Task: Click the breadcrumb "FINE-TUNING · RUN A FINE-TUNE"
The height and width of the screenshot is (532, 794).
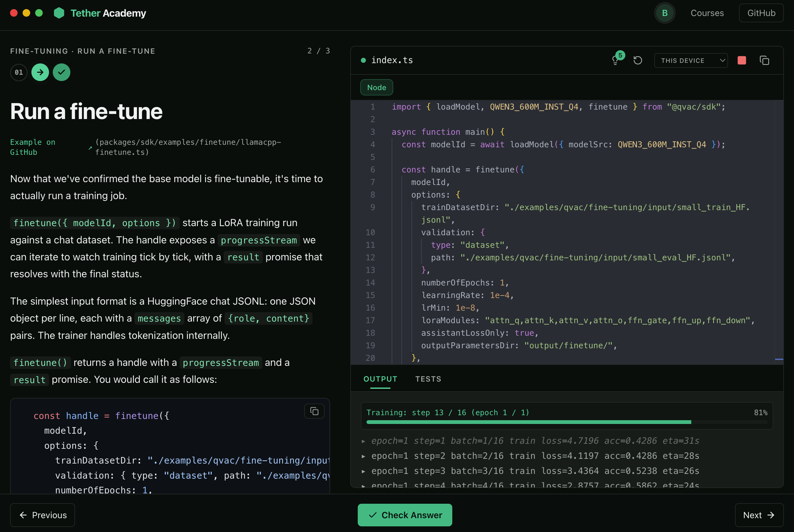Action: 83,51
